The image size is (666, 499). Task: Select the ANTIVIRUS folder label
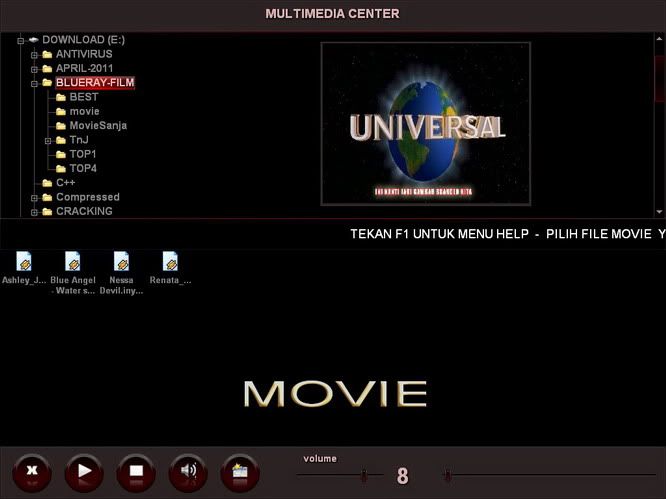(84, 54)
